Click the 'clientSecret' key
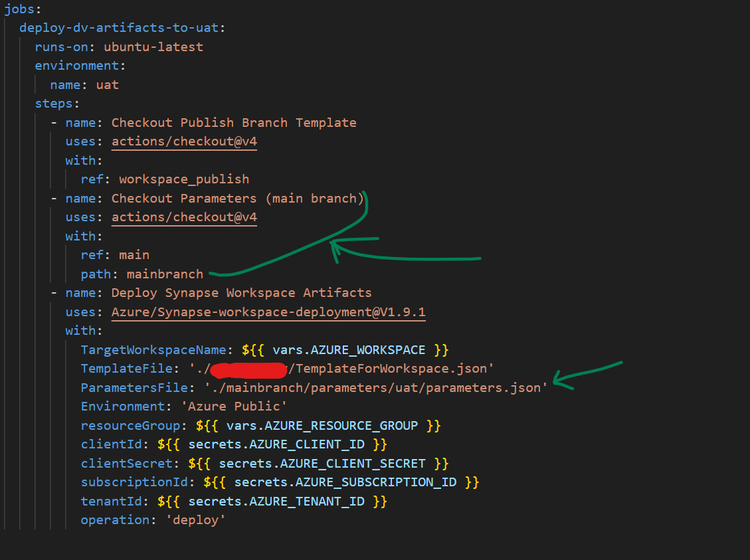The width and height of the screenshot is (750, 560). click(x=126, y=464)
